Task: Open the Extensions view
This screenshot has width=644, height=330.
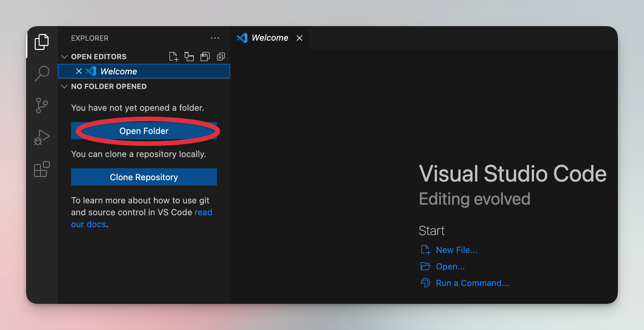Action: pos(42,169)
